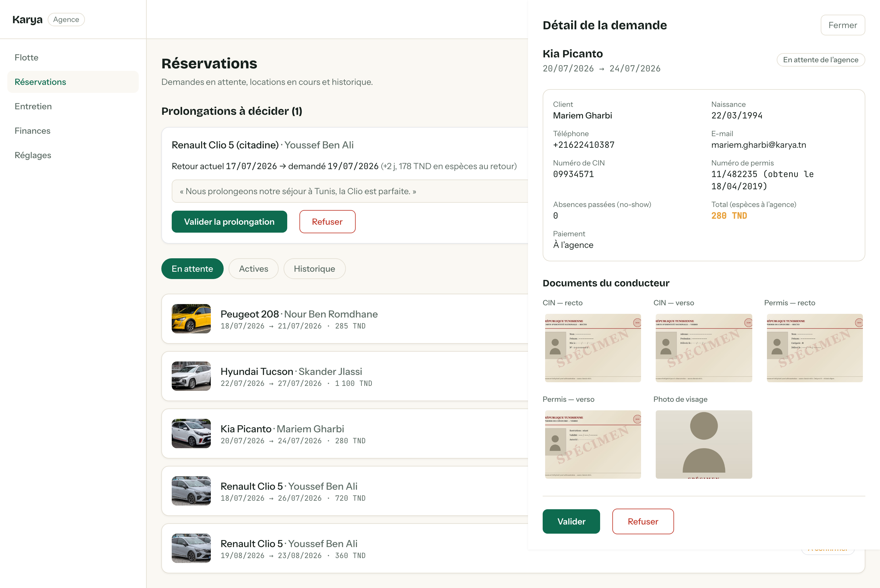
Task: Click the Karya logo
Action: pos(28,20)
